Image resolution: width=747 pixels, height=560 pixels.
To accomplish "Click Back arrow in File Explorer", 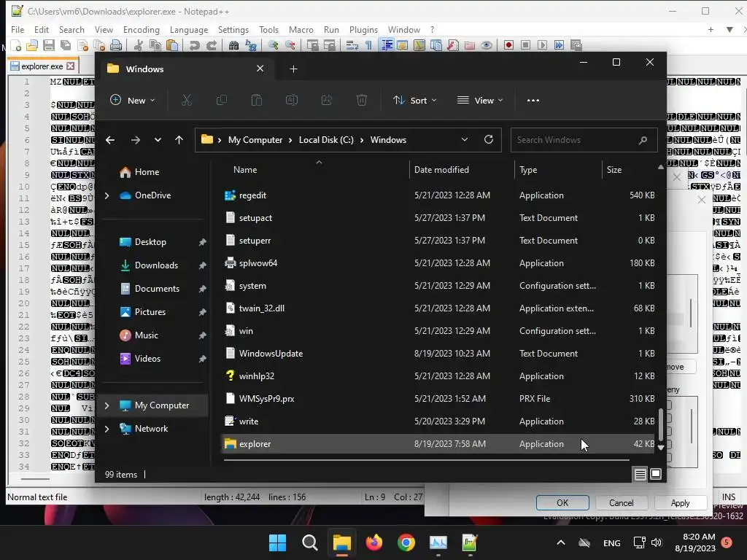I will 110,140.
